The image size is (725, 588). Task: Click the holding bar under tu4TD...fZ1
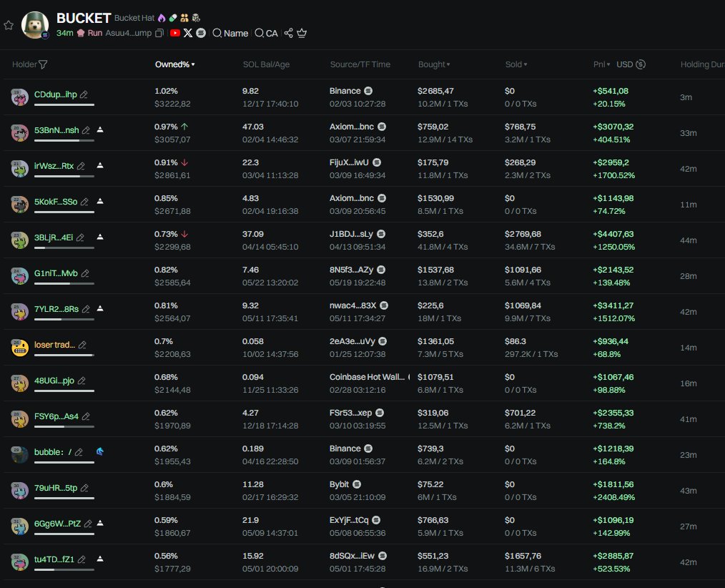[64, 569]
